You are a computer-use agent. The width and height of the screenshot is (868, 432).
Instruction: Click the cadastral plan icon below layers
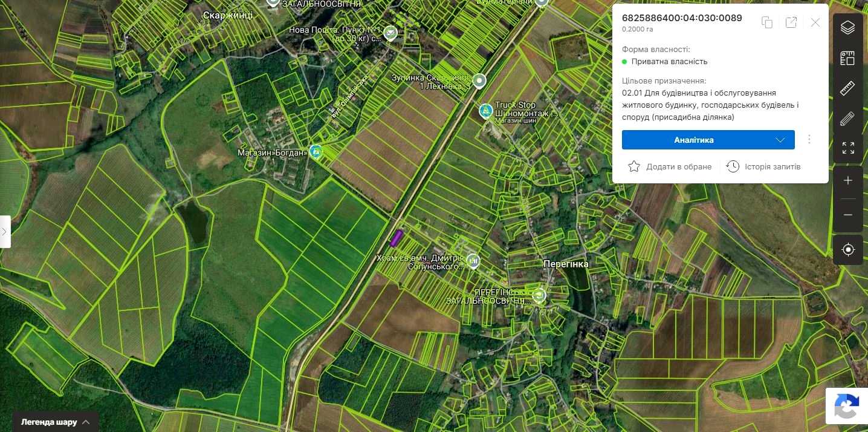pos(847,59)
